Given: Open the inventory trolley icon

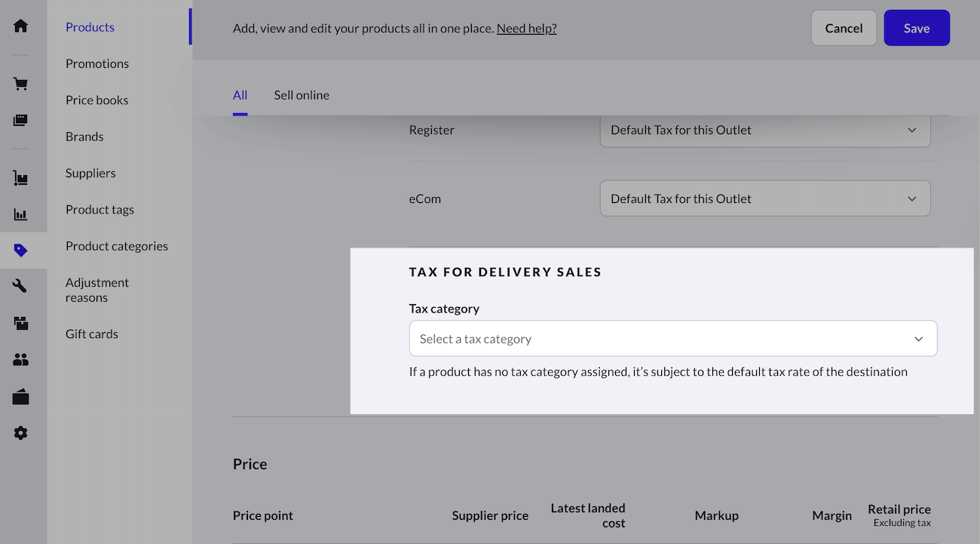Looking at the screenshot, I should 20,178.
